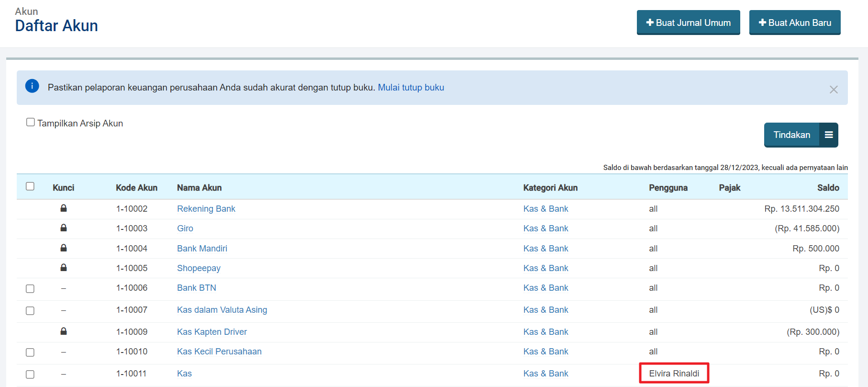Open the Tindakan hamburger menu icon
Viewport: 868px width, 387px height.
[x=829, y=135]
